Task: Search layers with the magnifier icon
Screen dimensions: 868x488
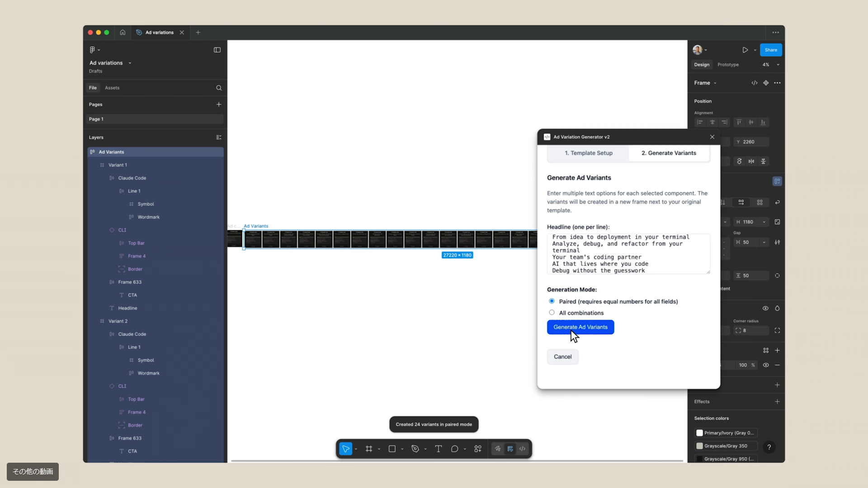Action: [x=219, y=88]
